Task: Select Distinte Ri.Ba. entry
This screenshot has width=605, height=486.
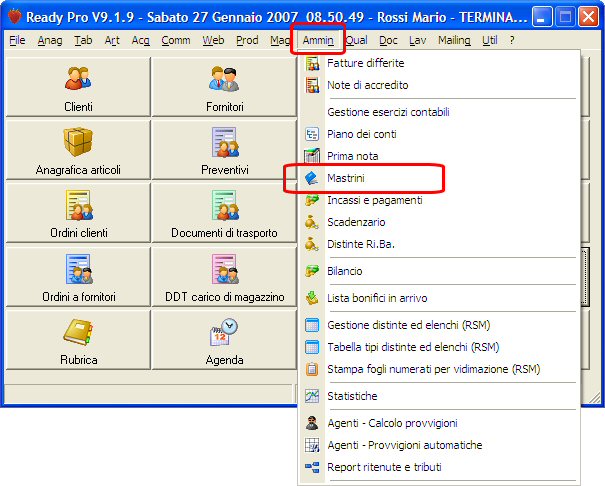Action: pyautogui.click(x=439, y=244)
